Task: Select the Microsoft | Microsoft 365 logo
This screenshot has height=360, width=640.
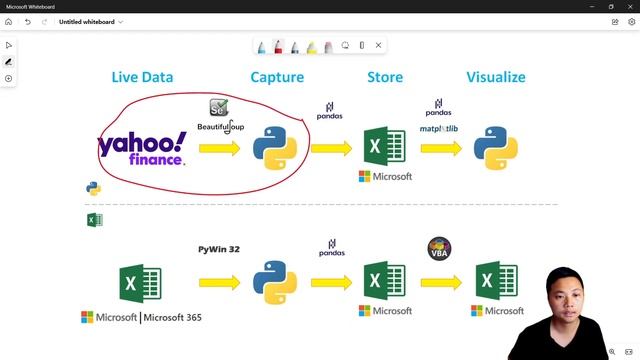Action: (141, 317)
